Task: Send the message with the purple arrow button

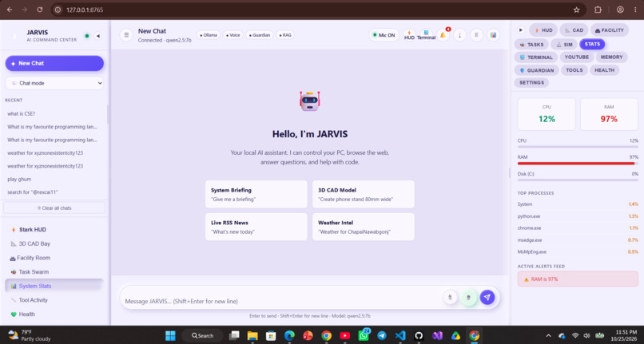Action: coord(487,297)
